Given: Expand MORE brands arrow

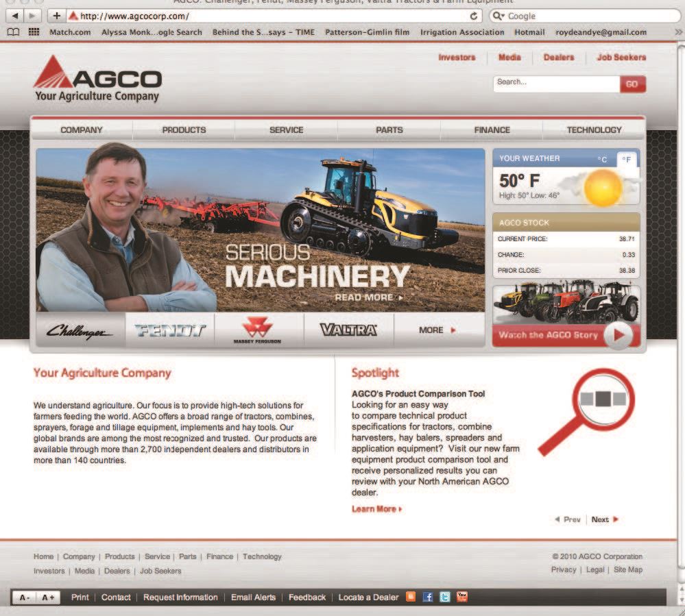Looking at the screenshot, I should point(453,330).
